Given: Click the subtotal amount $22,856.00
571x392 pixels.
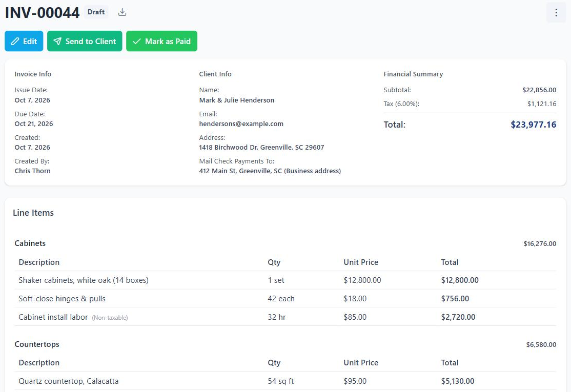Looking at the screenshot, I should 539,90.
